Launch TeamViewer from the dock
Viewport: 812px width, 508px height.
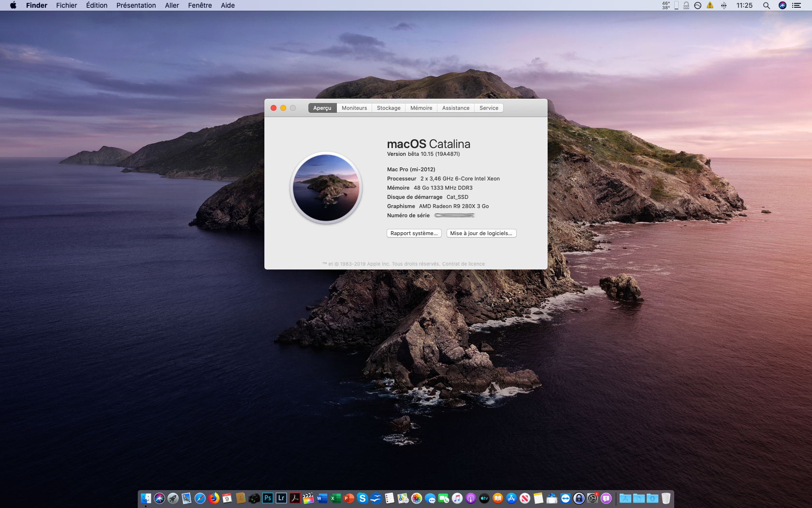click(x=565, y=498)
